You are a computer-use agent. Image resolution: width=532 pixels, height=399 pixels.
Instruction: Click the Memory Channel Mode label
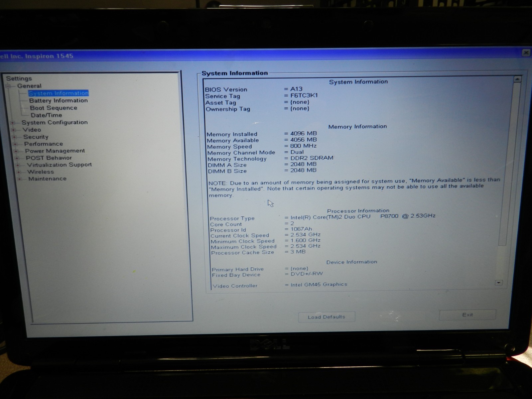tap(241, 153)
